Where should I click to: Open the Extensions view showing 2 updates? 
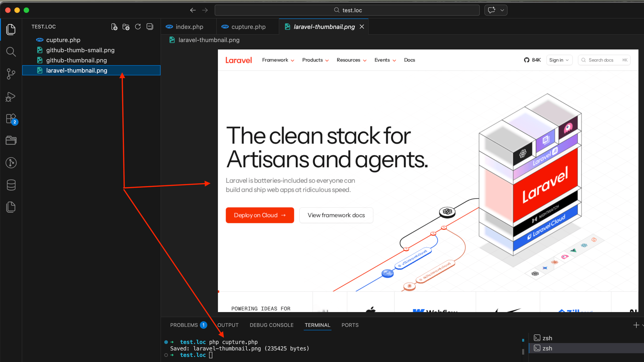tap(11, 119)
